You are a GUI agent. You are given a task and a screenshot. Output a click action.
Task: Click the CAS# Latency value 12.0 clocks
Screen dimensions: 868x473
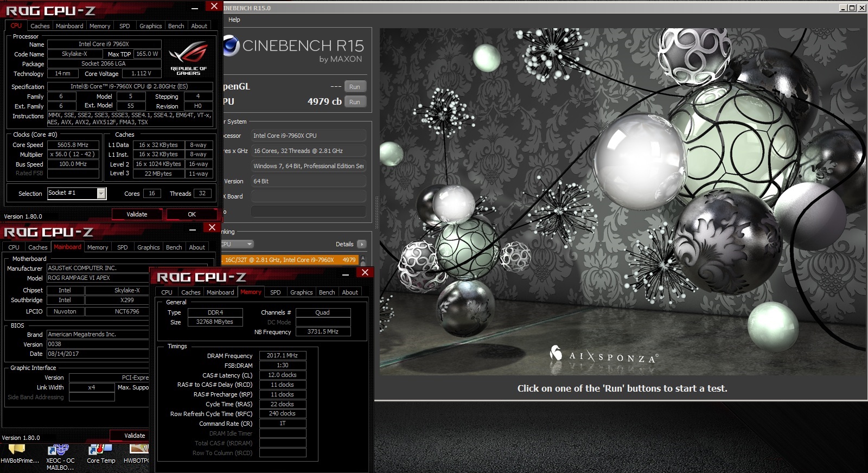[283, 375]
